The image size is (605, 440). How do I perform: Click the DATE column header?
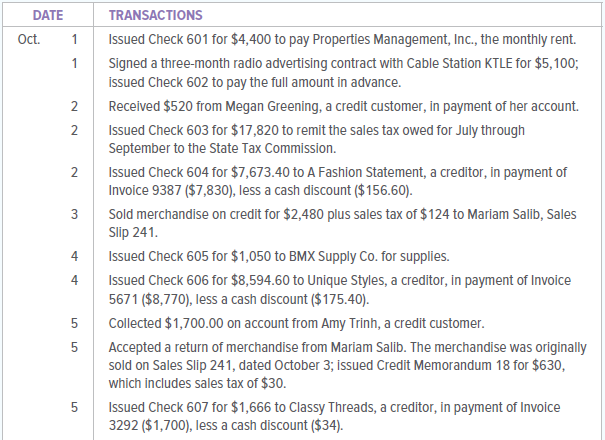click(x=47, y=15)
